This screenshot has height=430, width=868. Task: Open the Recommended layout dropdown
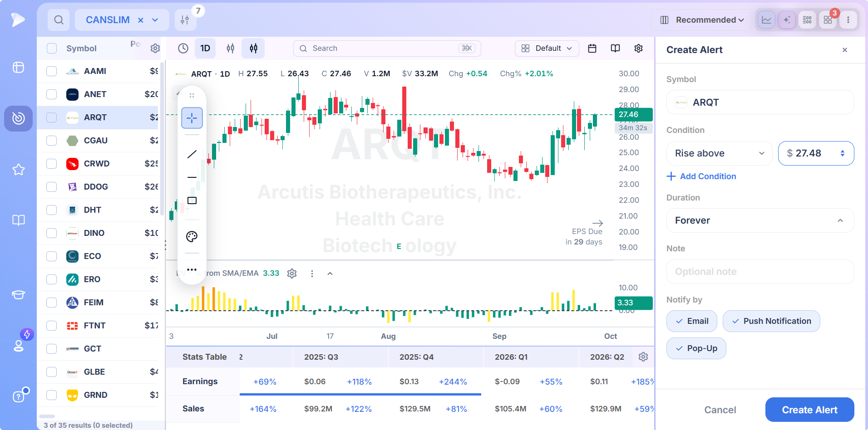pyautogui.click(x=701, y=20)
